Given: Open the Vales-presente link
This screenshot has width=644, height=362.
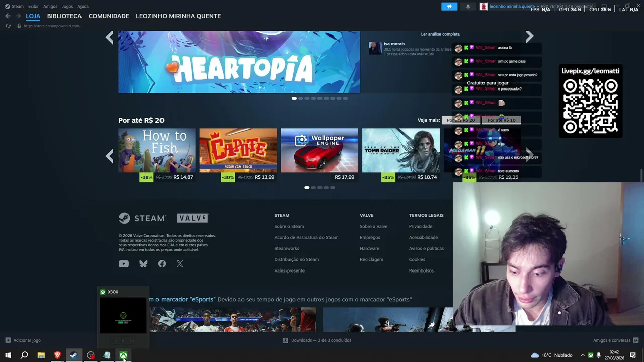Looking at the screenshot, I should [290, 270].
